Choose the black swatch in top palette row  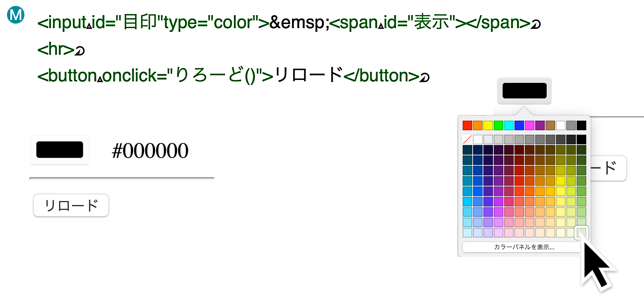[x=581, y=125]
